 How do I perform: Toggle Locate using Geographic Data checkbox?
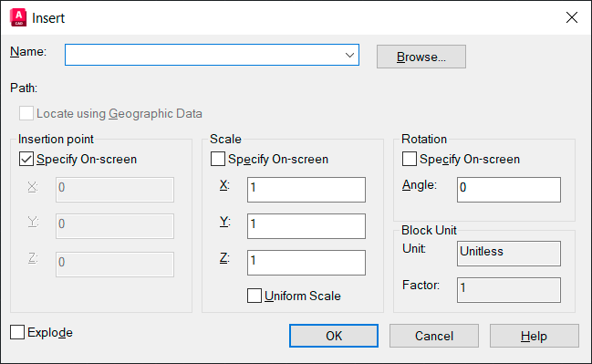[26, 113]
